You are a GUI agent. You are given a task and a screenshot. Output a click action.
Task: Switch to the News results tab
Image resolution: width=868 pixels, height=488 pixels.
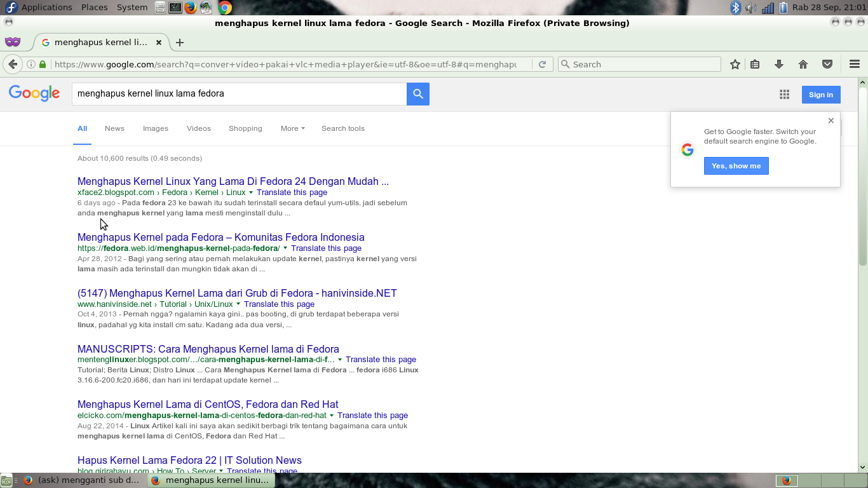114,128
